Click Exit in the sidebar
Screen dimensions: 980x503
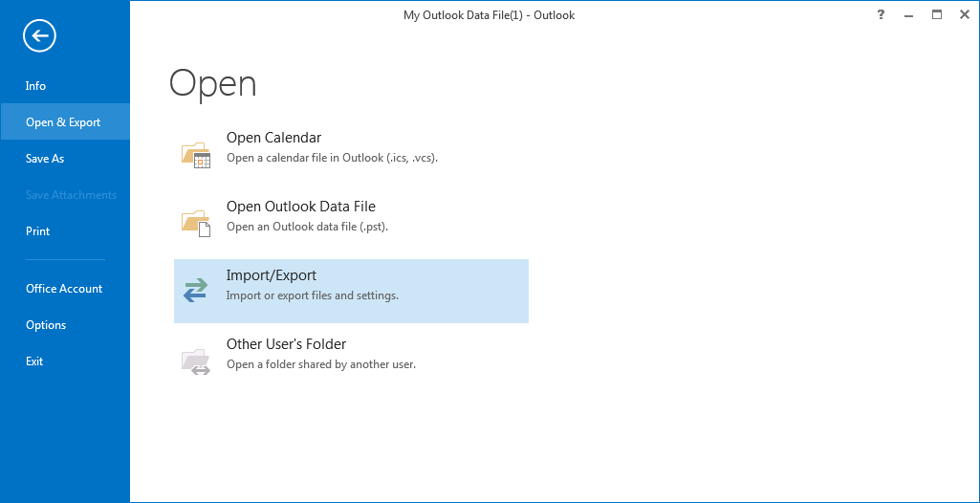pos(34,361)
